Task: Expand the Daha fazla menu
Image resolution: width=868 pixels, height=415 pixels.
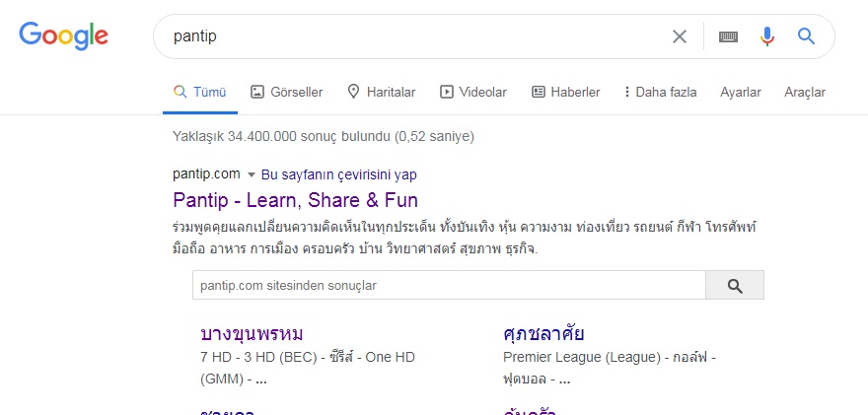Action: tap(660, 92)
